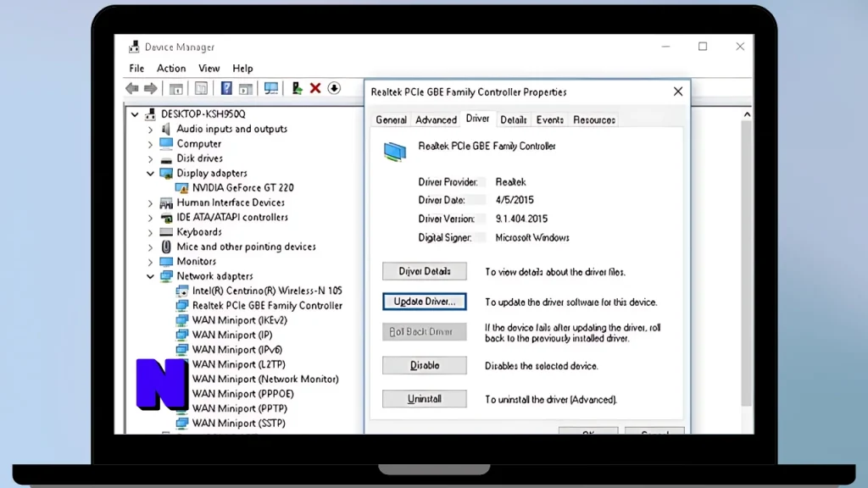This screenshot has height=488, width=868.
Task: Collapse the DESKTOP-KSH950Q root node
Action: click(135, 114)
